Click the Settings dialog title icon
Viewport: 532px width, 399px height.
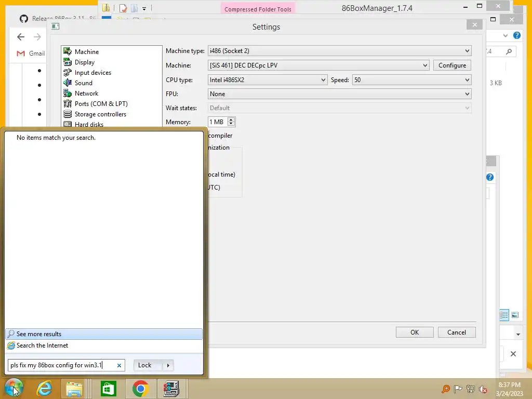tap(55, 26)
